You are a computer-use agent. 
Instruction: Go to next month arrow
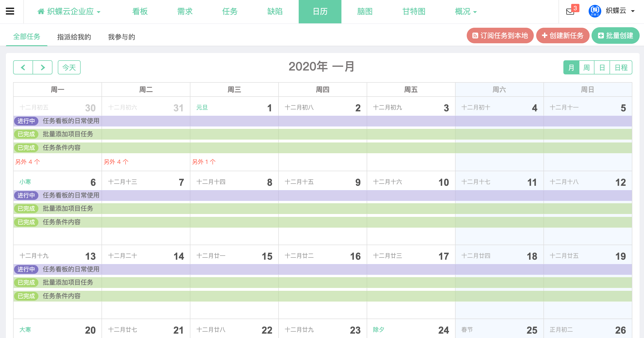pyautogui.click(x=42, y=67)
